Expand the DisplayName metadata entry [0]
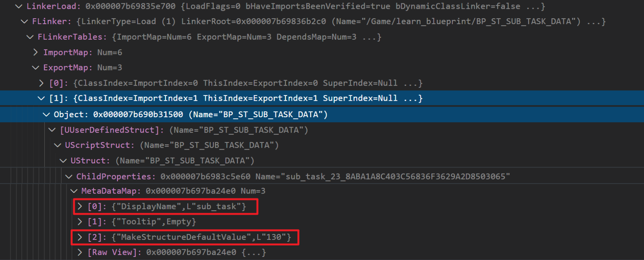The height and width of the screenshot is (260, 644). tap(80, 207)
